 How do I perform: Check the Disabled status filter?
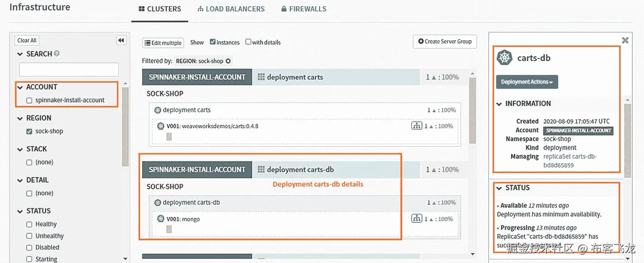point(29,248)
